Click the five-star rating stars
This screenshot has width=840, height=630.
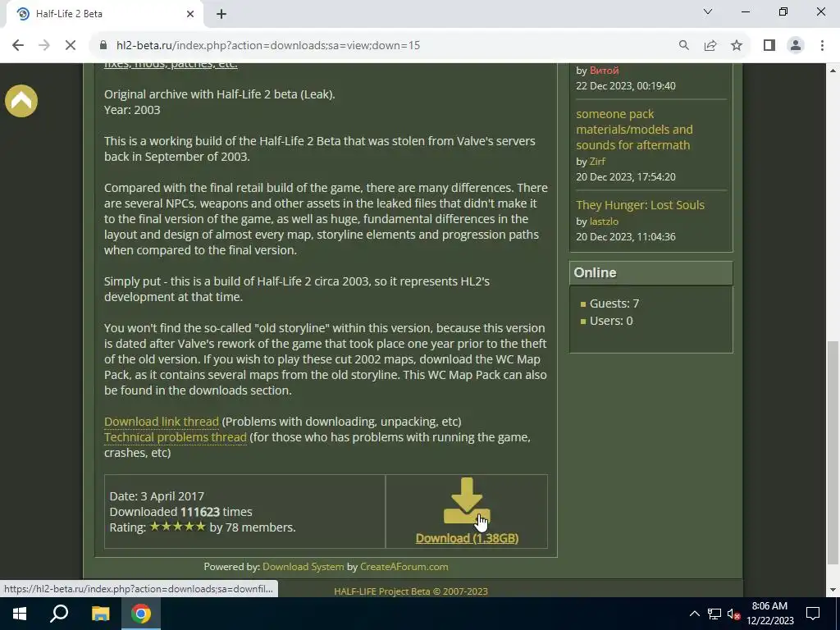click(x=177, y=527)
